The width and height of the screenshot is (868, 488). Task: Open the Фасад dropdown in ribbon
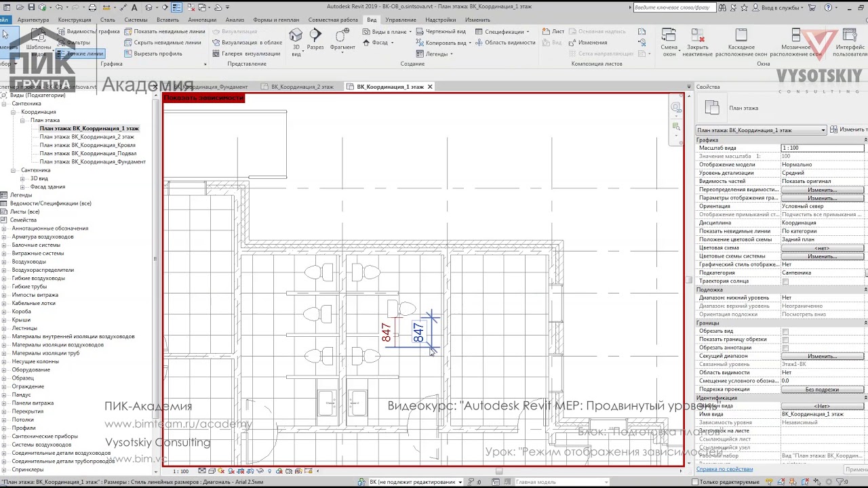pos(378,43)
